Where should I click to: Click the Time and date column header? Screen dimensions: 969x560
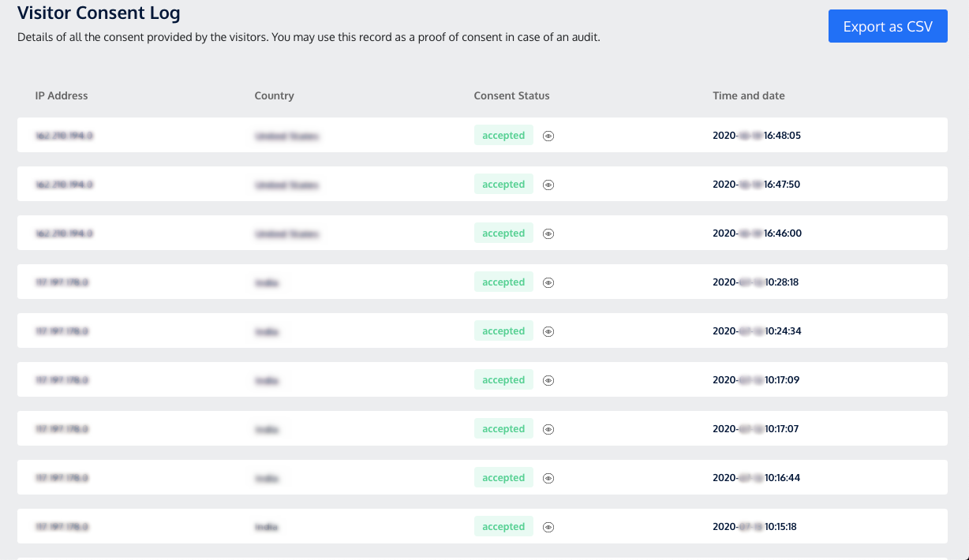(x=749, y=95)
